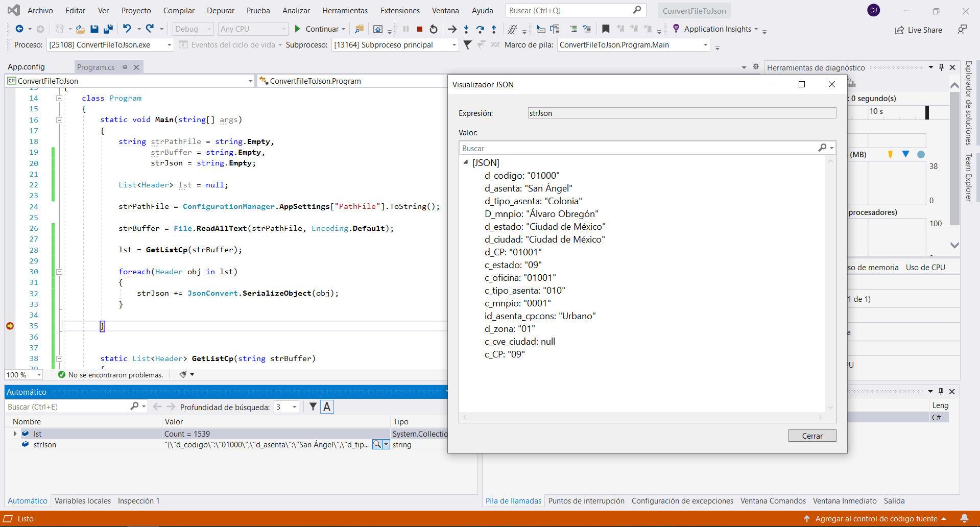Open the Depurar menu
Screen dimensions: 980x527
click(220, 10)
